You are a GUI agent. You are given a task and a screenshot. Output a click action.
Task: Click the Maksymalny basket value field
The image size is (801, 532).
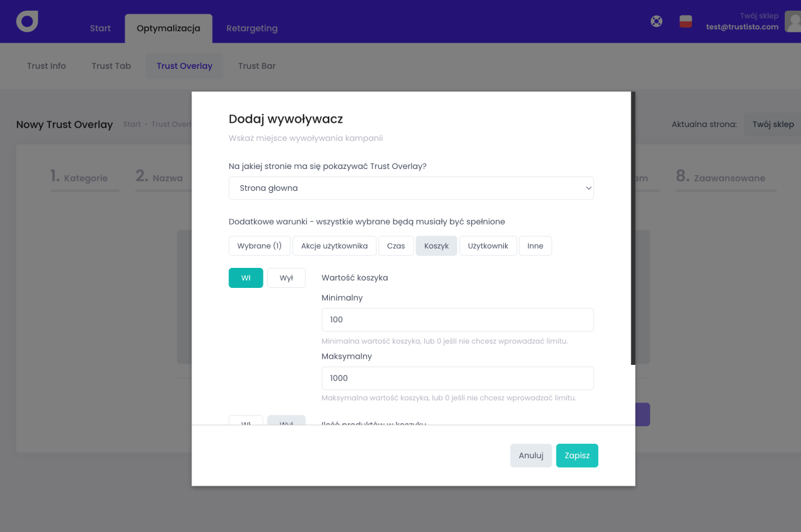457,378
